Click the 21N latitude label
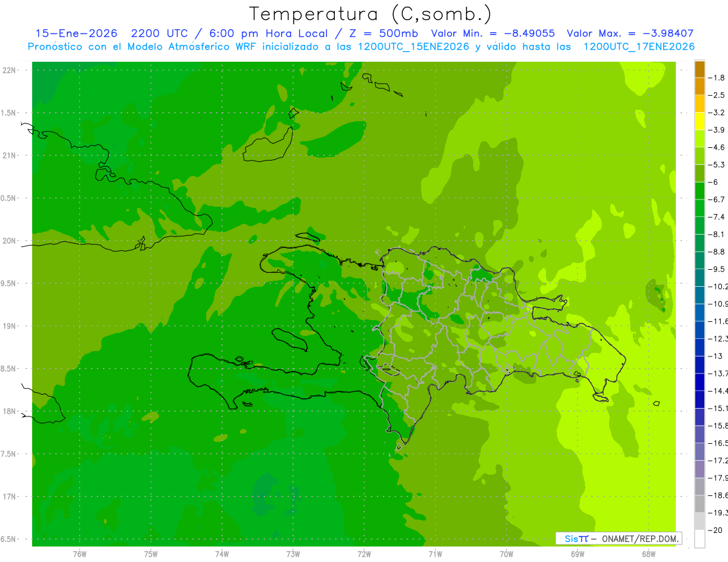This screenshot has width=728, height=562. [x=10, y=156]
